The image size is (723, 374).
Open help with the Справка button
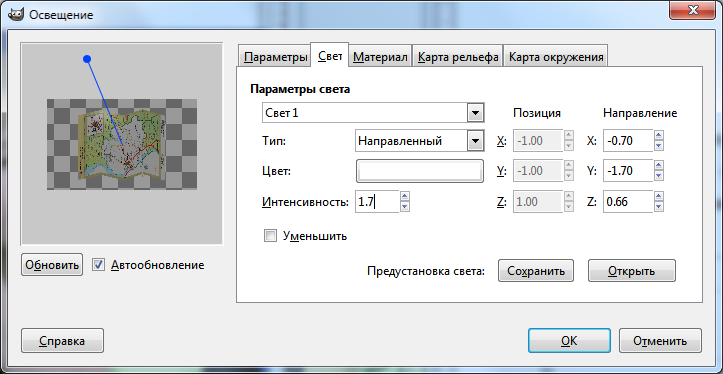point(62,341)
